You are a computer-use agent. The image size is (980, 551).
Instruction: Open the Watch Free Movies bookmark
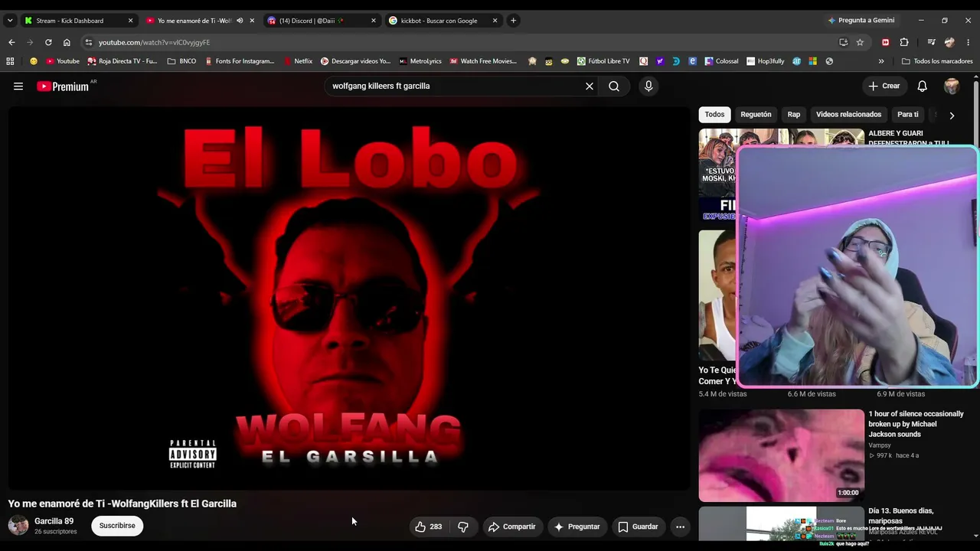pyautogui.click(x=483, y=61)
